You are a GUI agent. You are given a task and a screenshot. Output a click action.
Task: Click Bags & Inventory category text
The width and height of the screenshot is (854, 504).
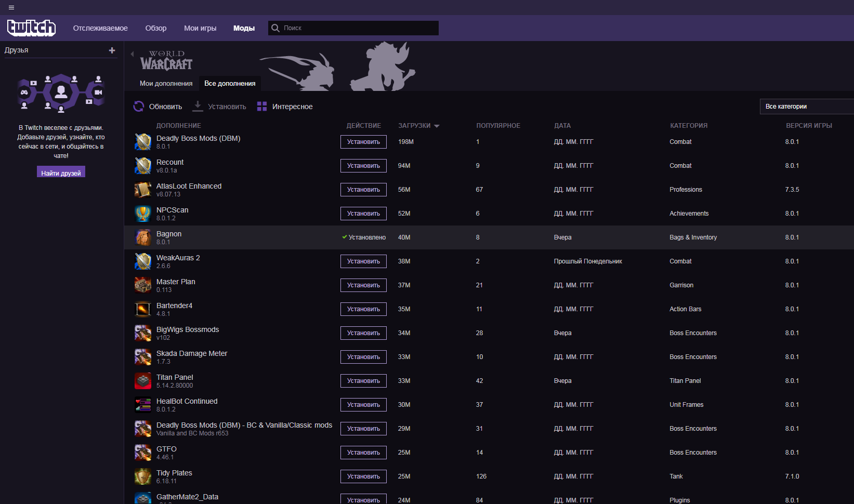click(693, 237)
